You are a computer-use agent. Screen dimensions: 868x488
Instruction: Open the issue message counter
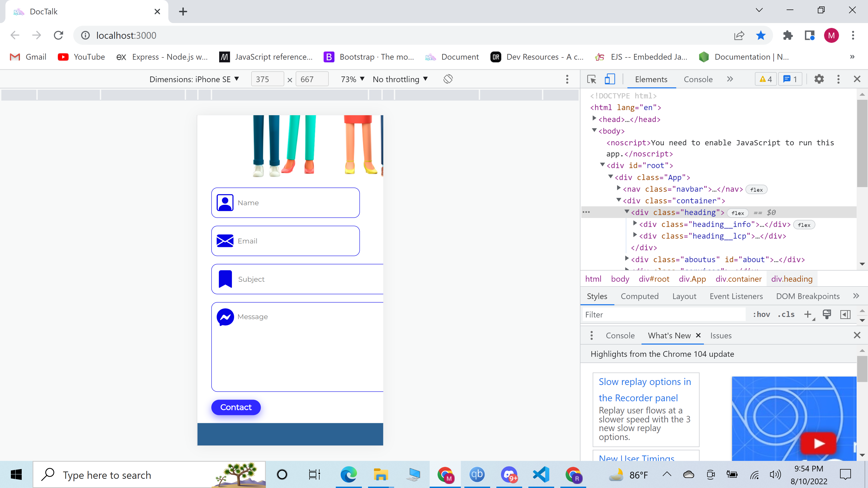(x=790, y=79)
